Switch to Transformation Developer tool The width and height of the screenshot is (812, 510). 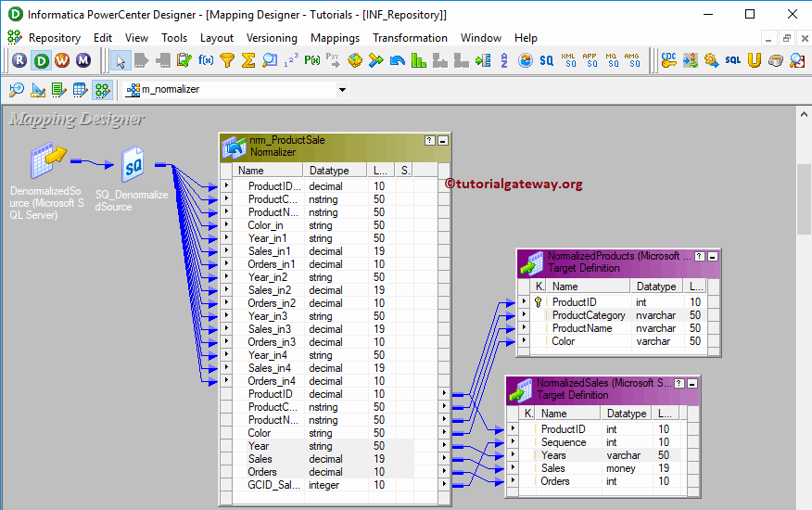pyautogui.click(x=58, y=90)
